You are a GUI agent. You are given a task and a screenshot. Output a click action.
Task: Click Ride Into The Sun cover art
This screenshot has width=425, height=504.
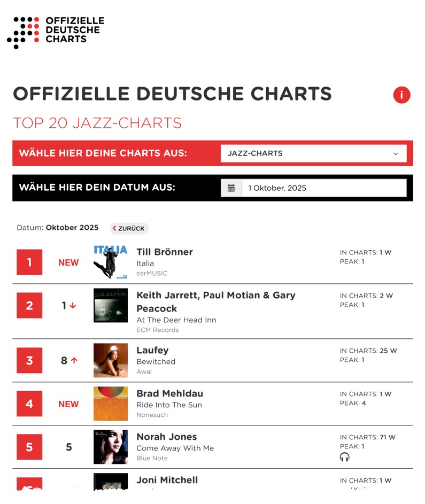tap(111, 404)
